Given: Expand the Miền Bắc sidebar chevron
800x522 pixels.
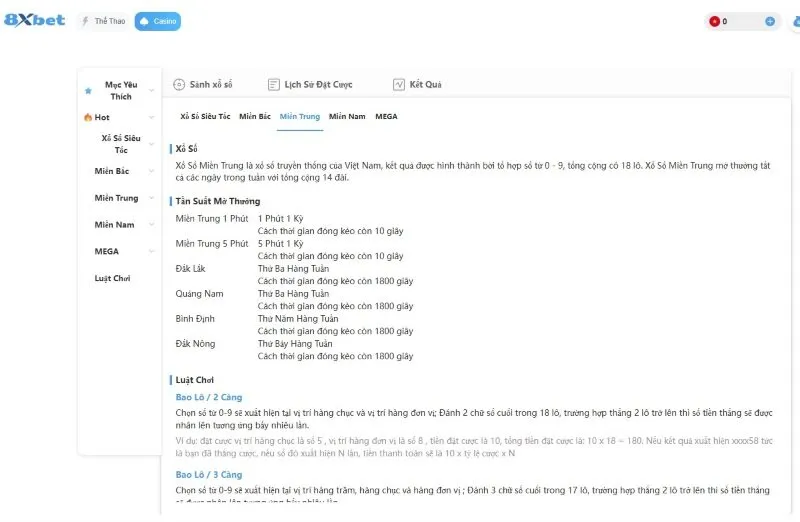Looking at the screenshot, I should click(x=152, y=172).
